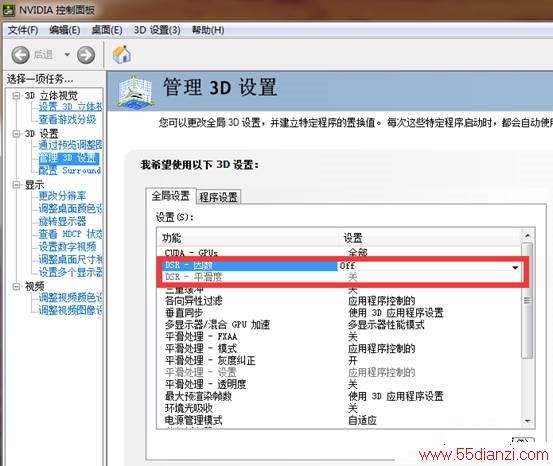
Task: Select 平滑处理 - 设置 row
Action: tap(340, 373)
